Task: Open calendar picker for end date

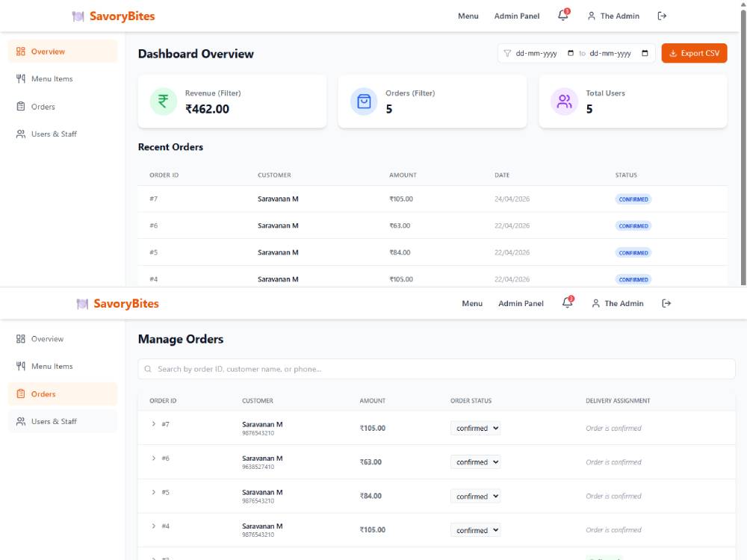Action: (x=645, y=53)
